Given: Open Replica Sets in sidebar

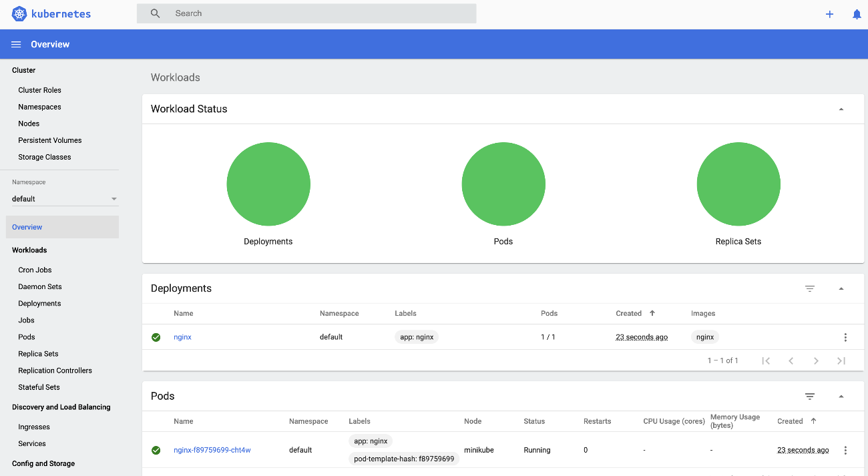Looking at the screenshot, I should (38, 353).
